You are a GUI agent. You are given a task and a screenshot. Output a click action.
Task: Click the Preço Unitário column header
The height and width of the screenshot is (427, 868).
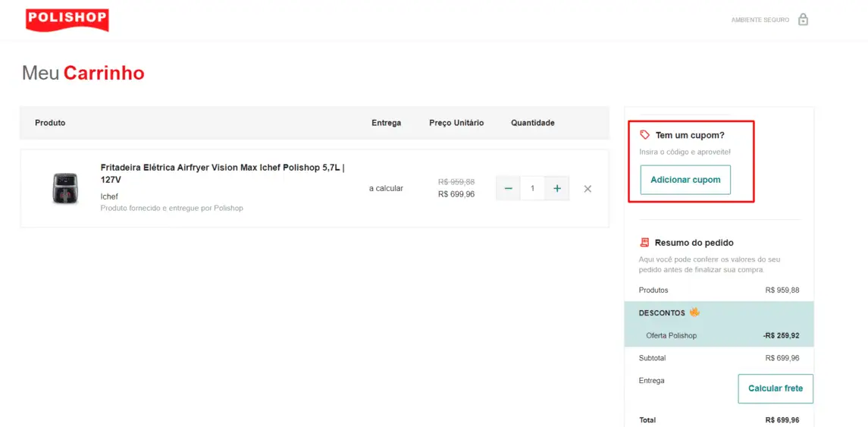tap(456, 123)
